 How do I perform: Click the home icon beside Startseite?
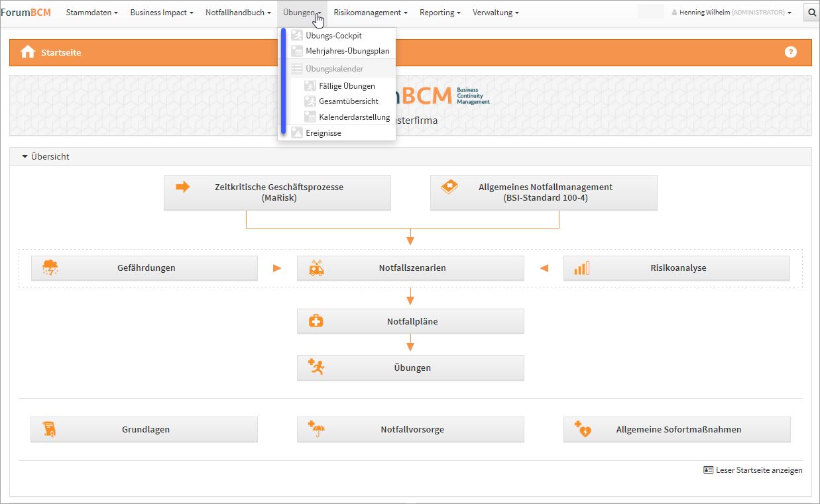[28, 52]
